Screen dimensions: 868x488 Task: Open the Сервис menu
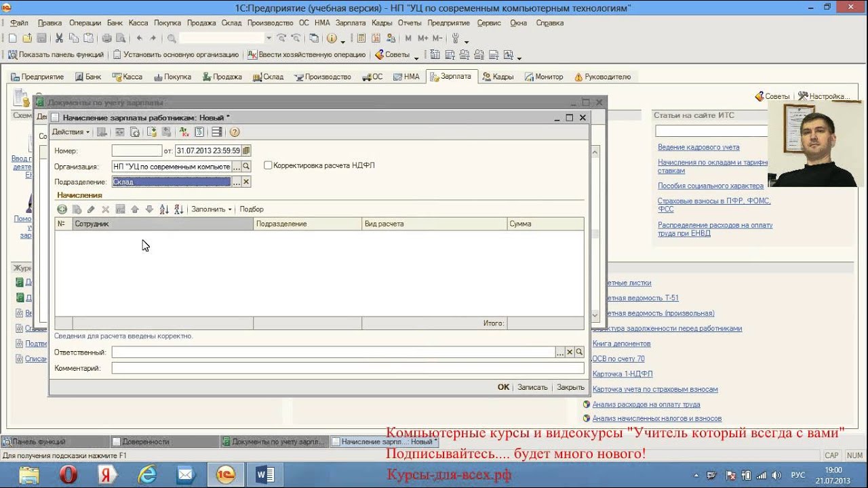click(489, 23)
